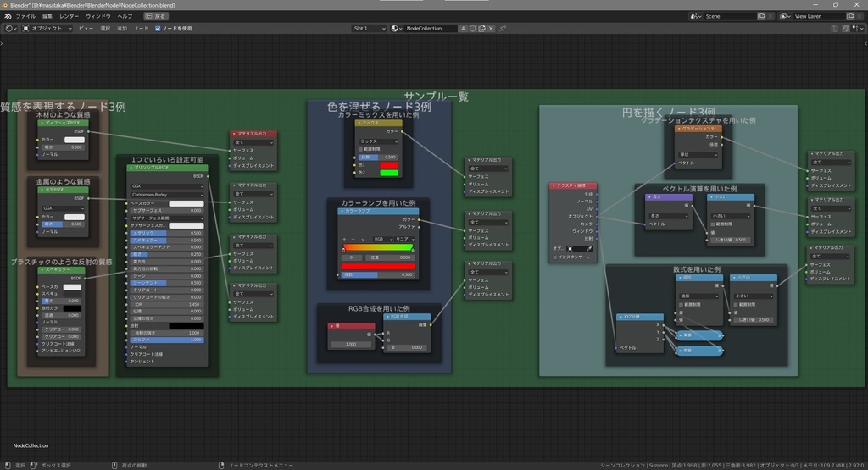Open the 編集 menu
868x470 pixels.
(47, 16)
